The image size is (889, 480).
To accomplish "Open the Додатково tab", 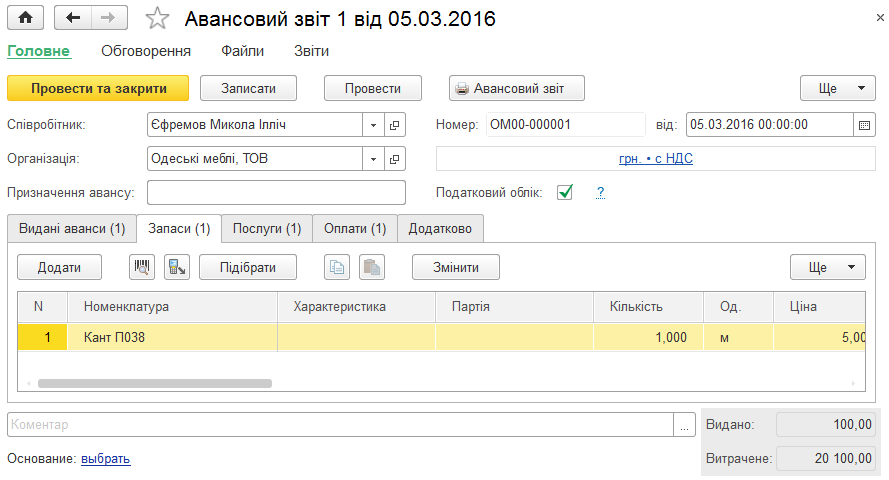I will tap(440, 228).
